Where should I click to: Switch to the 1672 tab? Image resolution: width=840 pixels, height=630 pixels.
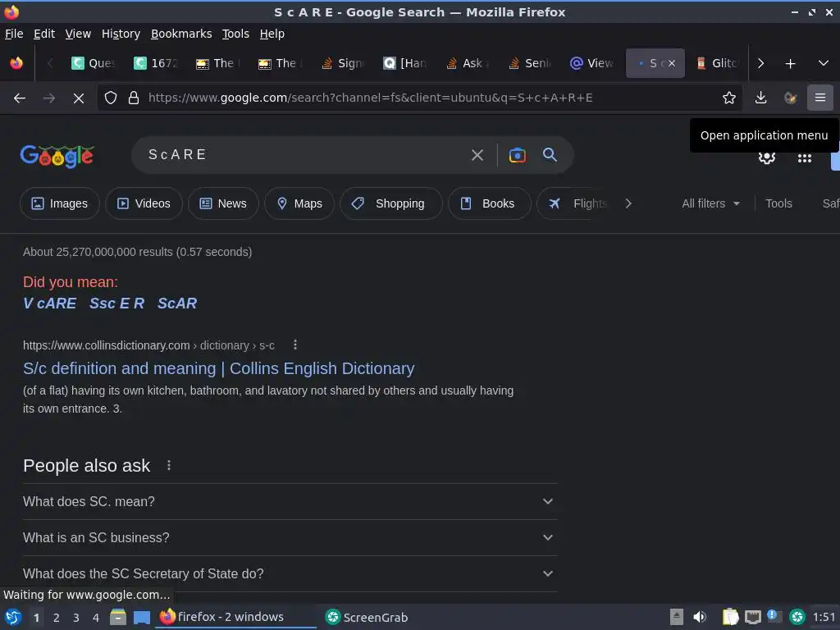[157, 63]
